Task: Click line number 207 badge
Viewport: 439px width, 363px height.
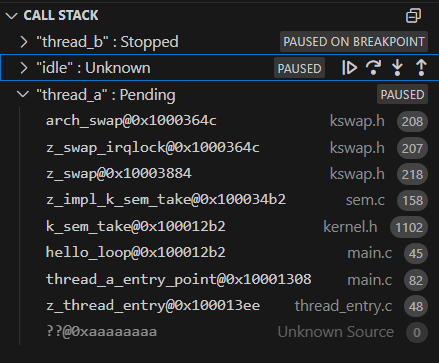Action: (x=412, y=148)
